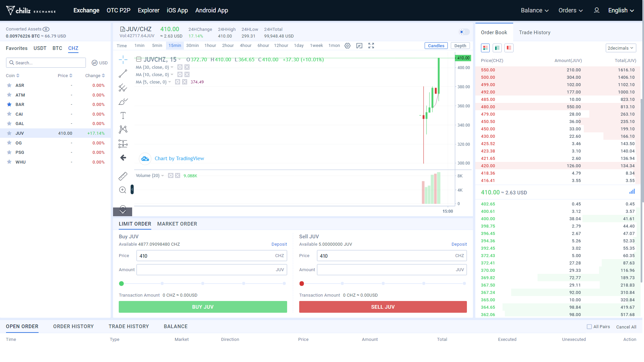This screenshot has width=644, height=362.
Task: Show both buy and sell order book view
Action: (485, 48)
